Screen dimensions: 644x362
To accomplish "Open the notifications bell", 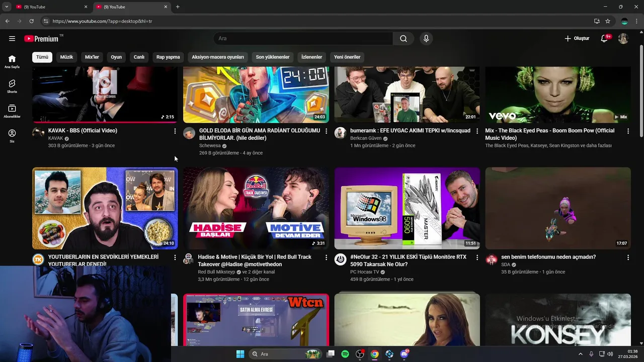I will coord(605,39).
